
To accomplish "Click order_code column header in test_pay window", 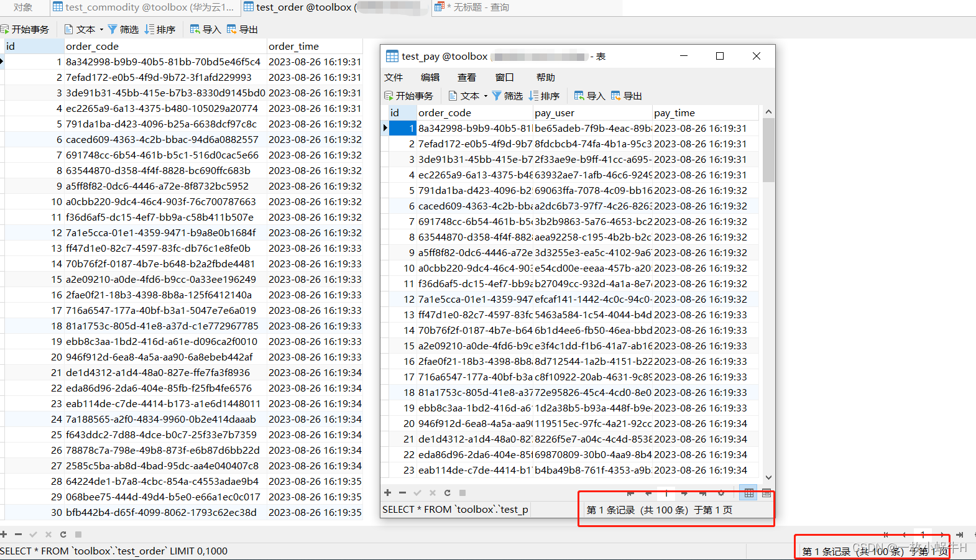I will point(475,112).
